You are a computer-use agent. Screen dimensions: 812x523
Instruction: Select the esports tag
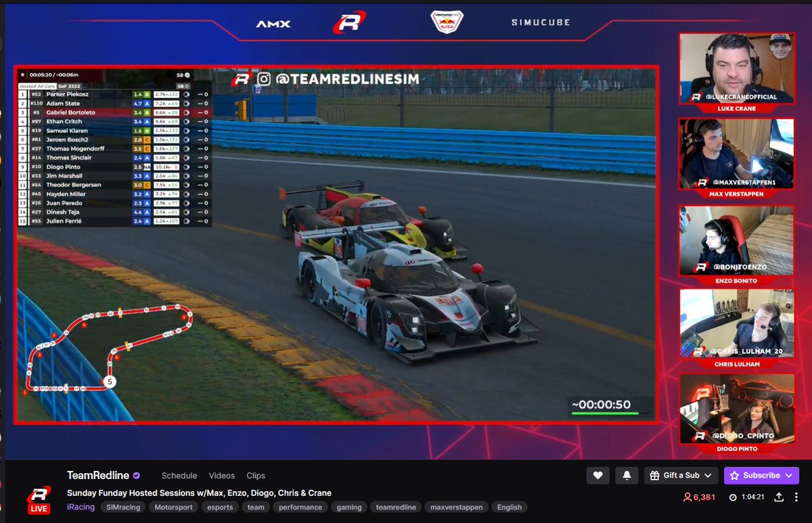pos(220,507)
